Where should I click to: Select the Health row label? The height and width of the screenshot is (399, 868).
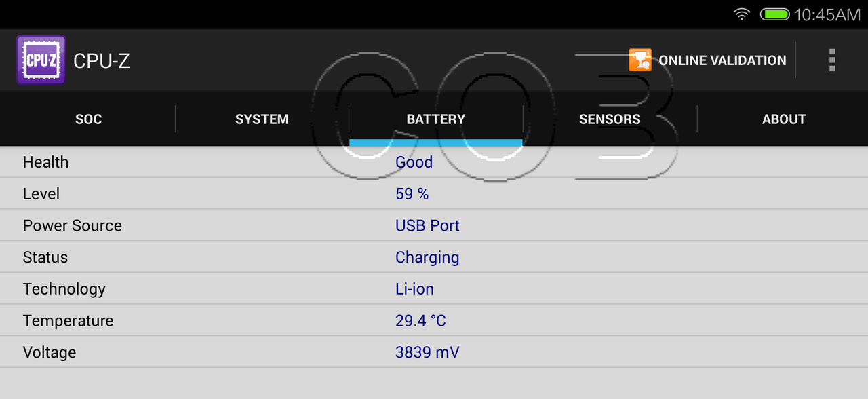45,162
